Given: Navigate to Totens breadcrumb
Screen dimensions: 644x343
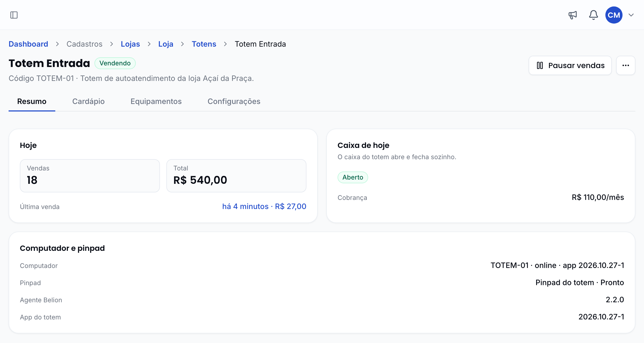Looking at the screenshot, I should point(204,44).
